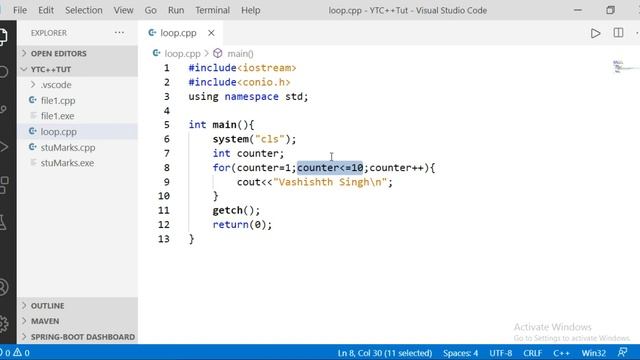Open the Testing flask icon

coord(3,222)
